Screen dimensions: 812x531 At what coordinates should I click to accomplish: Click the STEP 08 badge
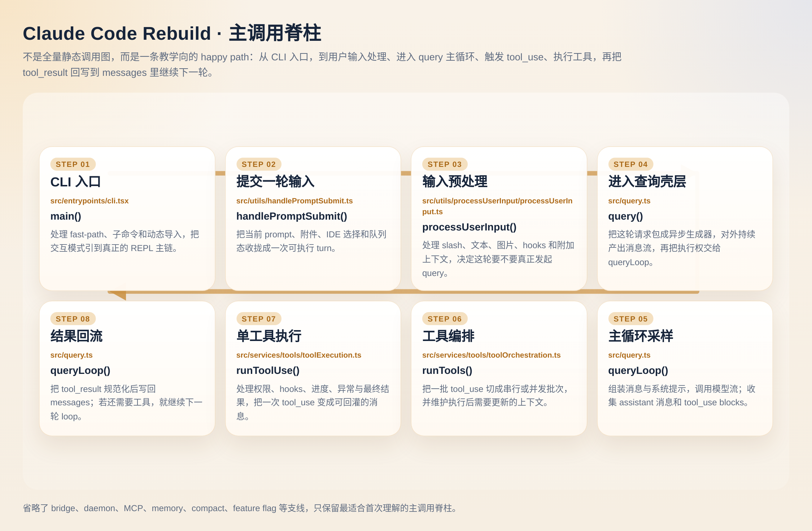(73, 319)
